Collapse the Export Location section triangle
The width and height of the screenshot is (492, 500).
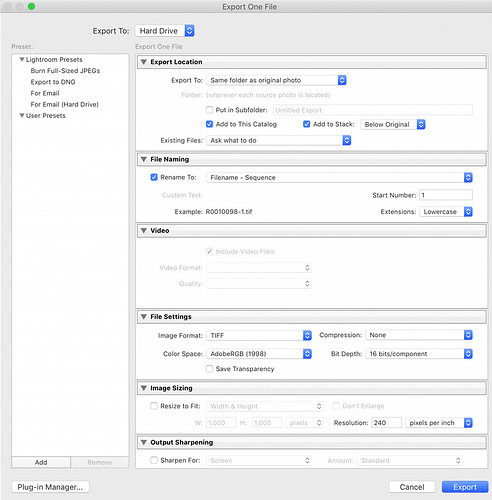coord(144,62)
